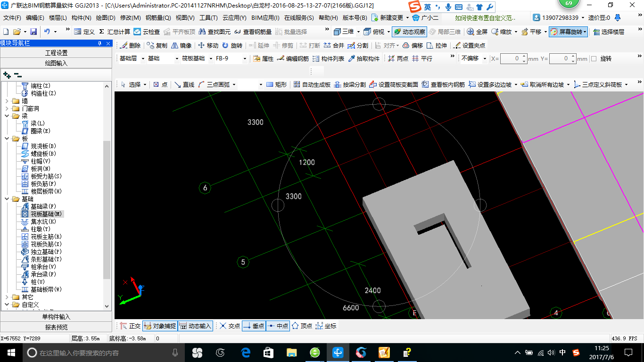
Task: Activate 动态观察 dynamic observe mode
Action: pos(409,32)
